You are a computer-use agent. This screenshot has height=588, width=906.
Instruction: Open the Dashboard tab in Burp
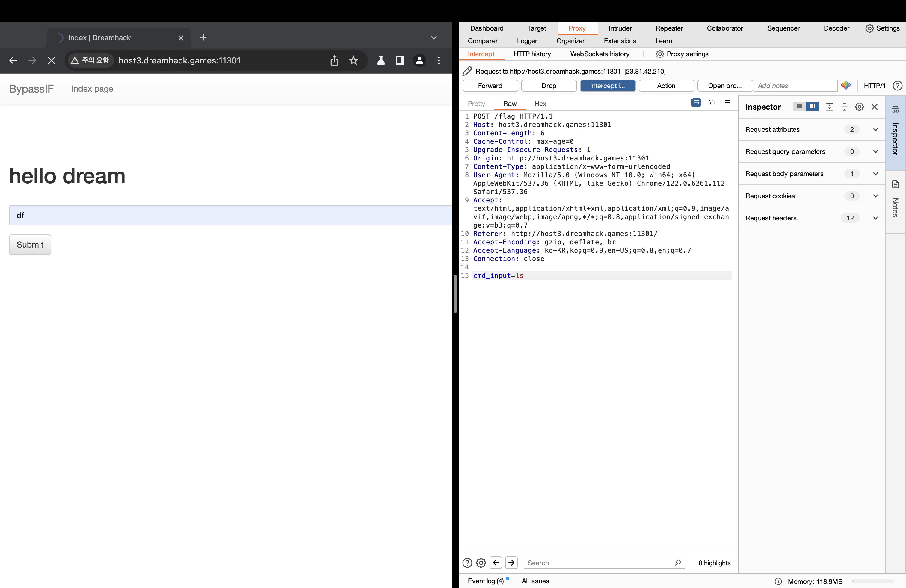(x=487, y=28)
